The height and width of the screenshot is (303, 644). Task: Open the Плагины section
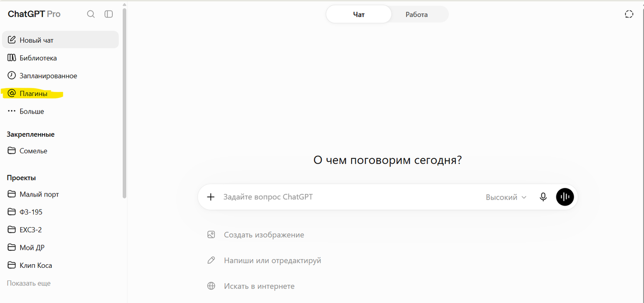[x=60, y=93]
